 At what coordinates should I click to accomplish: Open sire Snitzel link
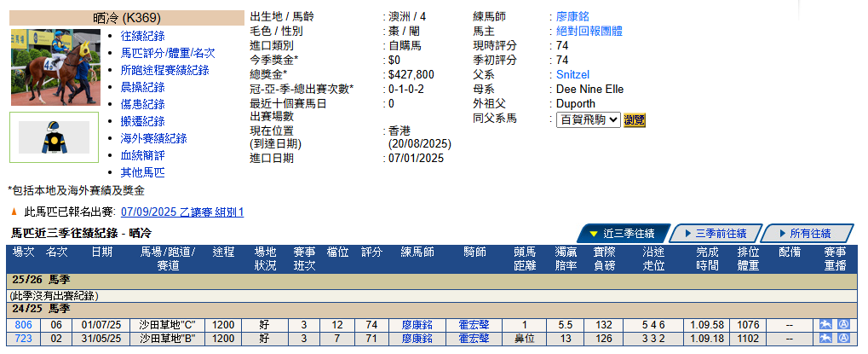click(x=572, y=75)
